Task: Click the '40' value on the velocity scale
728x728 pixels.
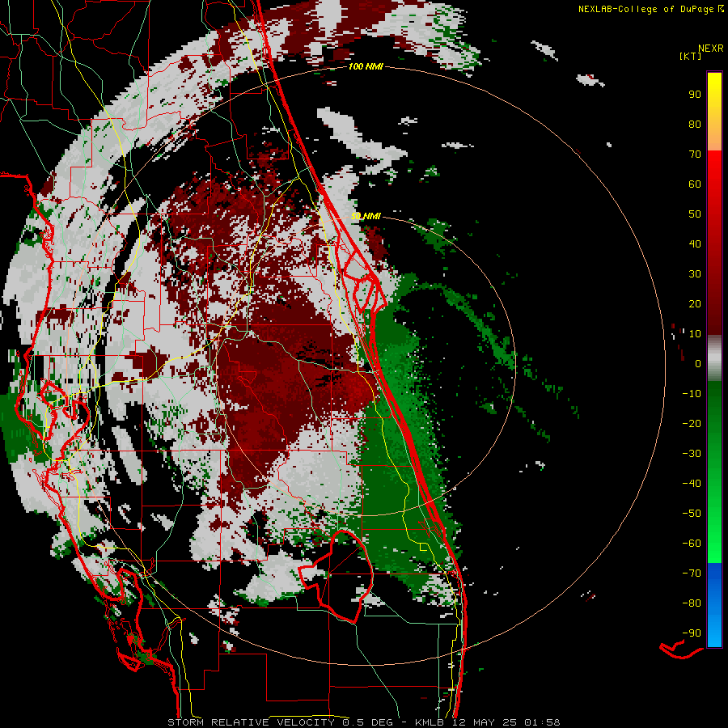Action: point(695,243)
